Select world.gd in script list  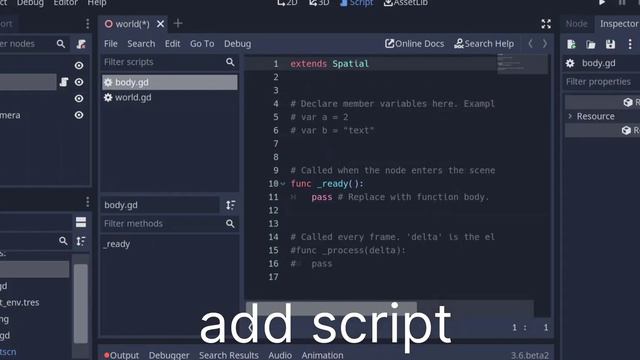[x=169, y=98]
